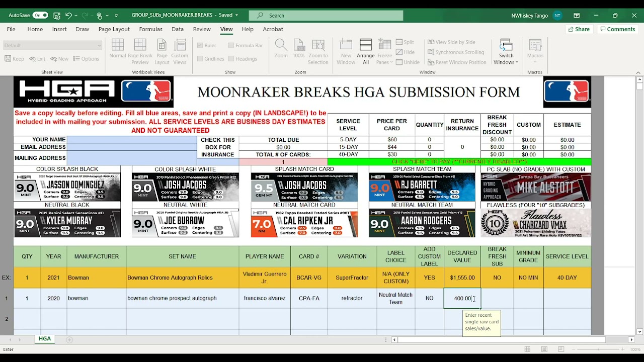Switch to Home ribbon tab

point(35,29)
